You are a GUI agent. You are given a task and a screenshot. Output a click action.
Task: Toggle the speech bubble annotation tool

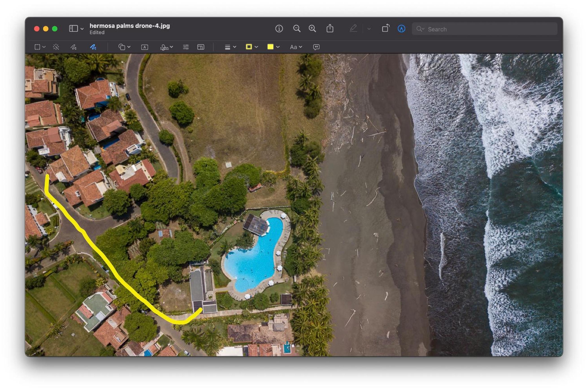coord(316,47)
